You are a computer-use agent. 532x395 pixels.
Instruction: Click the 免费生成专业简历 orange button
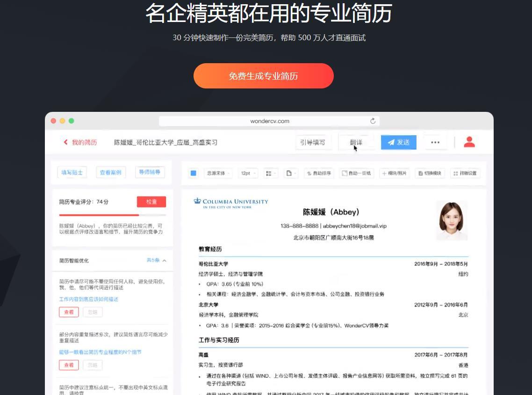click(x=263, y=76)
